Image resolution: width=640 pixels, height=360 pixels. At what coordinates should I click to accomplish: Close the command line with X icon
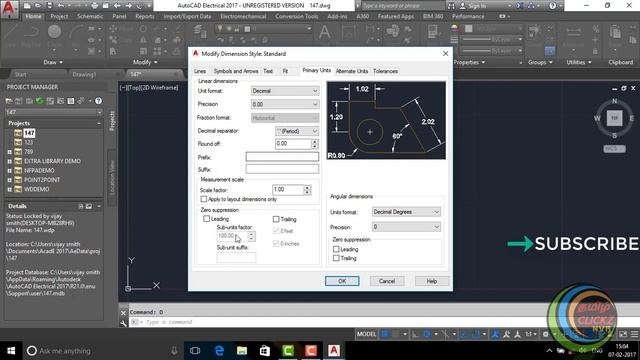pos(123,313)
